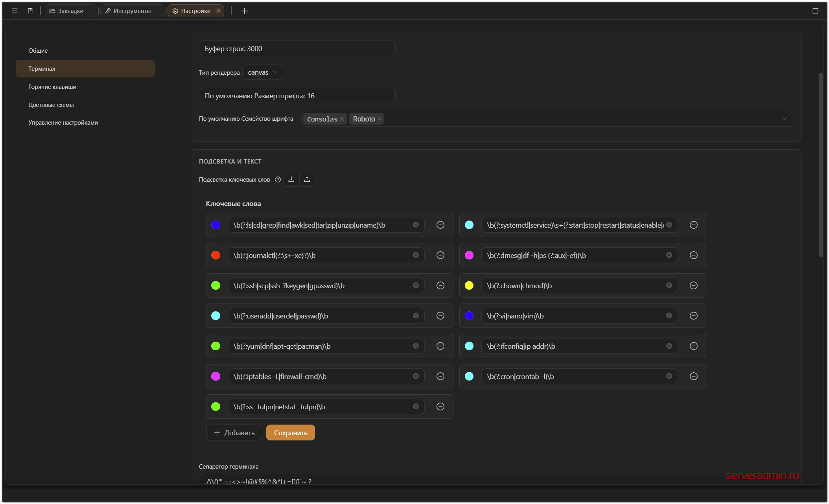
Task: Delete the ssh|scp keyword row
Action: coord(440,285)
